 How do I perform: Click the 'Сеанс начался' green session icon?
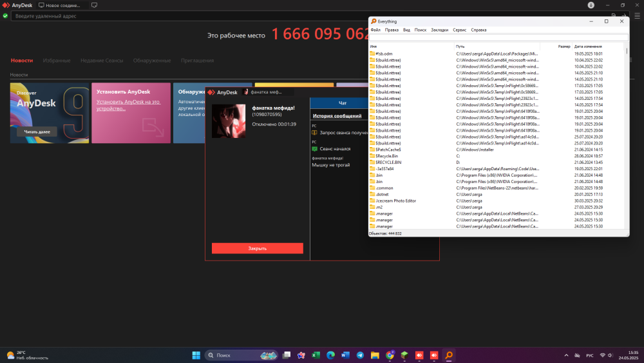pos(315,149)
